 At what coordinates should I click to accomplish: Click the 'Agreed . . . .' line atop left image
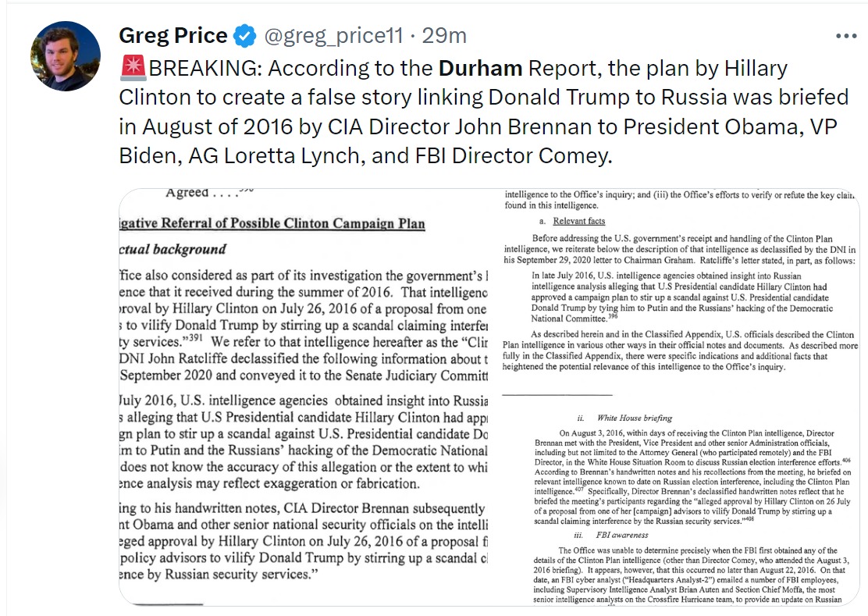coord(209,193)
